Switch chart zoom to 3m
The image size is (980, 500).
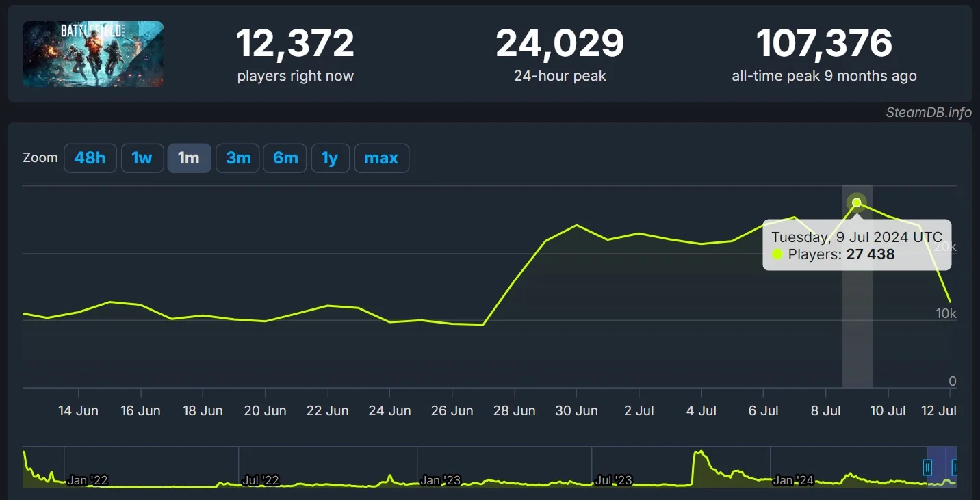coord(237,158)
